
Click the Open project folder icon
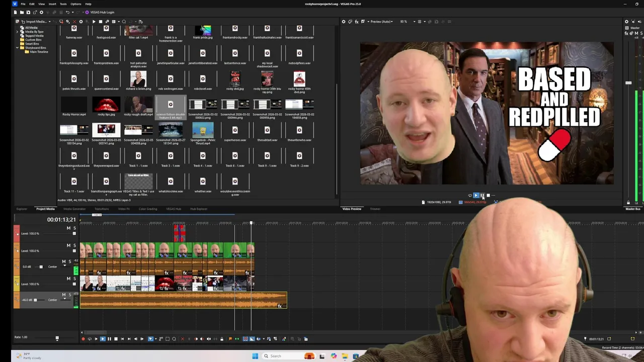(22, 12)
